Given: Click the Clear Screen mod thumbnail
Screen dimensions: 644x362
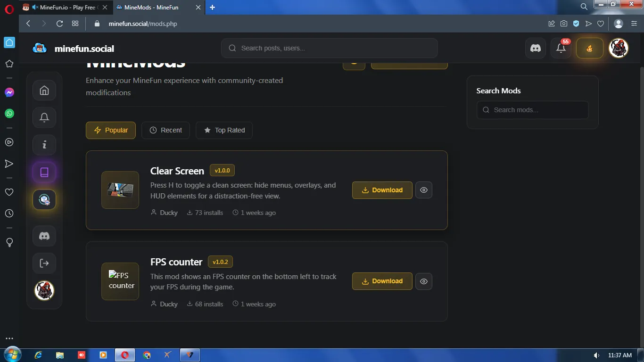Looking at the screenshot, I should (120, 190).
